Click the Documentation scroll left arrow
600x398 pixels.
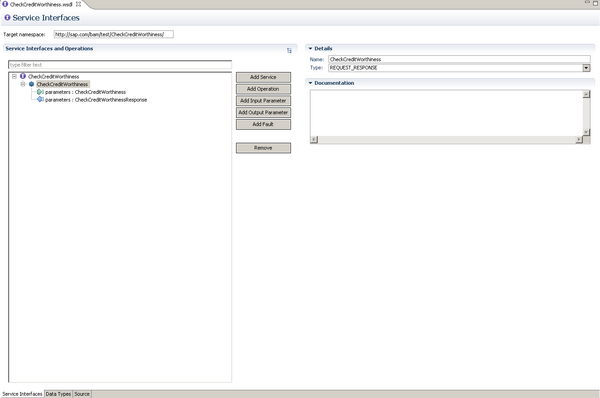click(314, 140)
